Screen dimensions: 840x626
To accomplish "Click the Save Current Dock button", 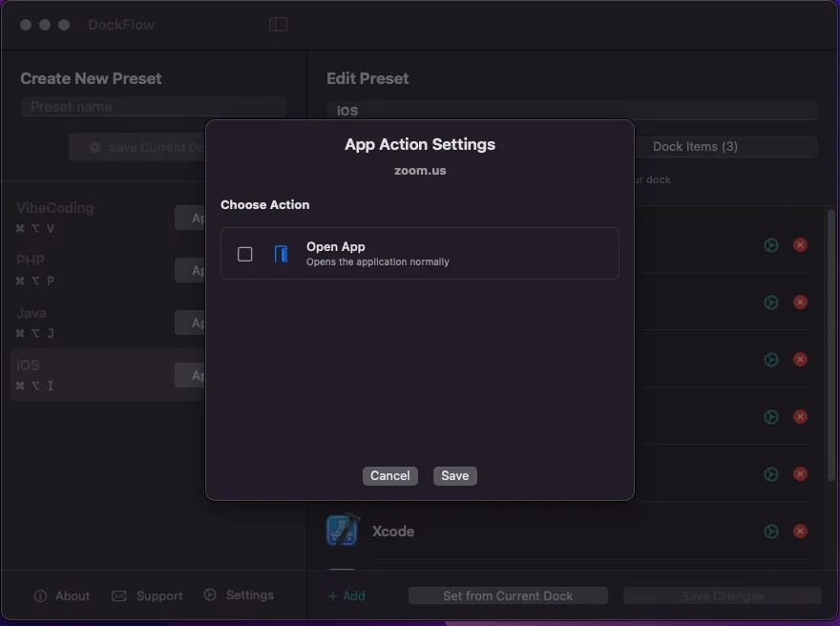I will coord(137,147).
